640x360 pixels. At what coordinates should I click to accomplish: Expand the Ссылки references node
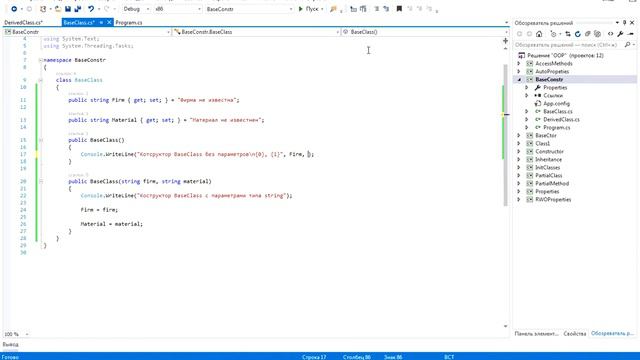[x=527, y=96]
